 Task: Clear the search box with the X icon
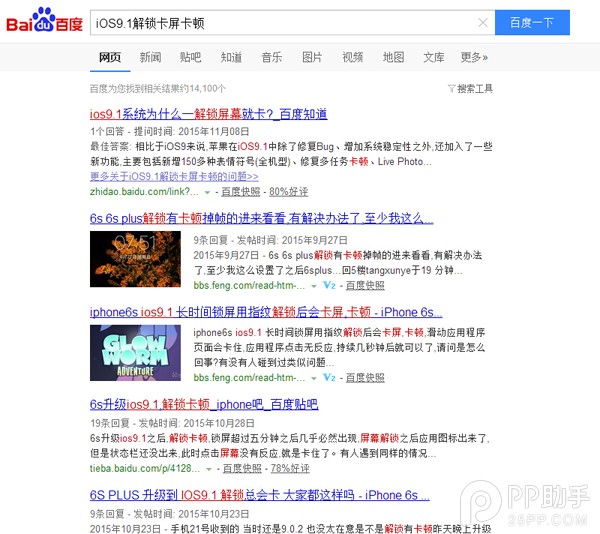pos(483,23)
